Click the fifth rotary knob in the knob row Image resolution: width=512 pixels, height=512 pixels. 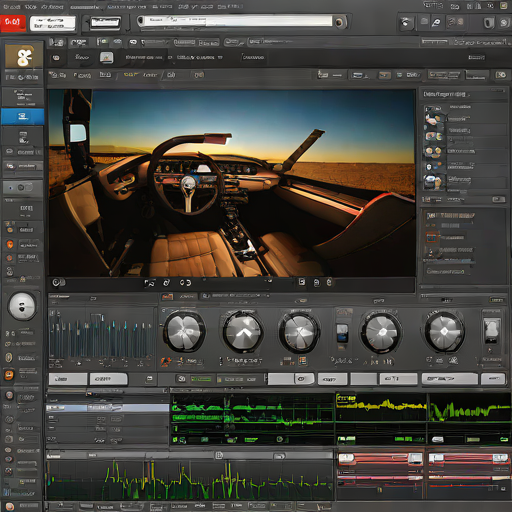(x=444, y=331)
